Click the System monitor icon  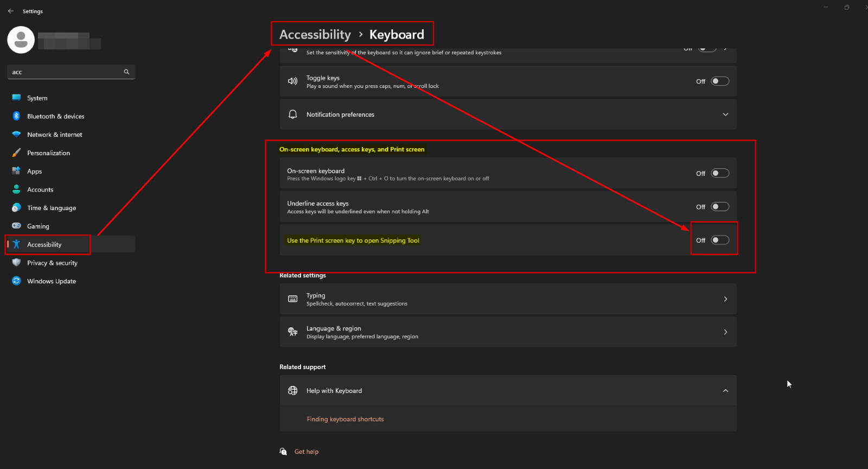click(16, 98)
